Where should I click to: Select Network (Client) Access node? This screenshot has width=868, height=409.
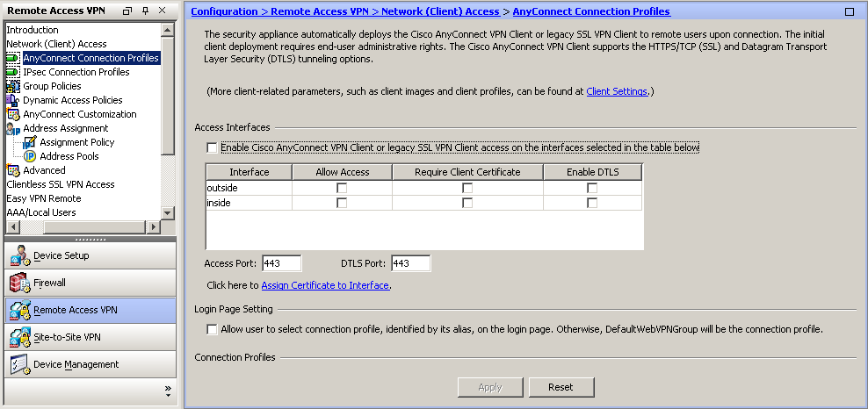point(56,44)
